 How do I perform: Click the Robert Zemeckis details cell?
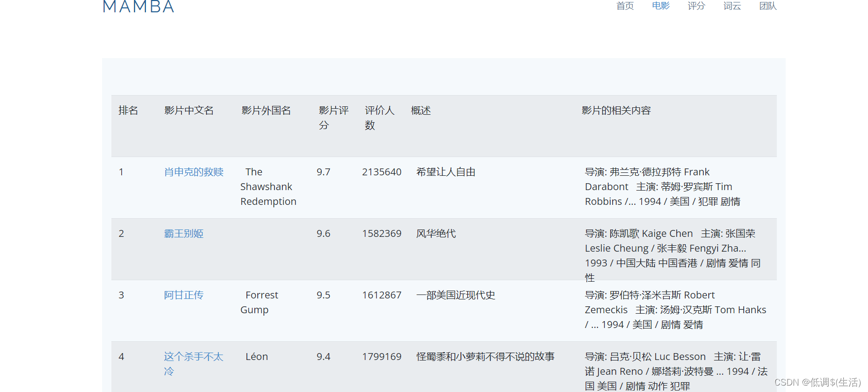676,310
